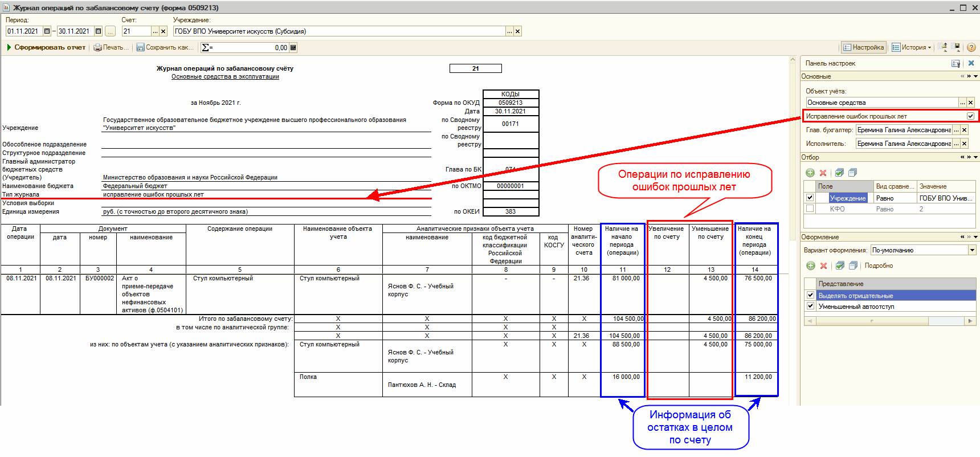Image resolution: width=980 pixels, height=457 pixels.
Task: Uncheck all formatting rules in Оформление
Action: 853,266
